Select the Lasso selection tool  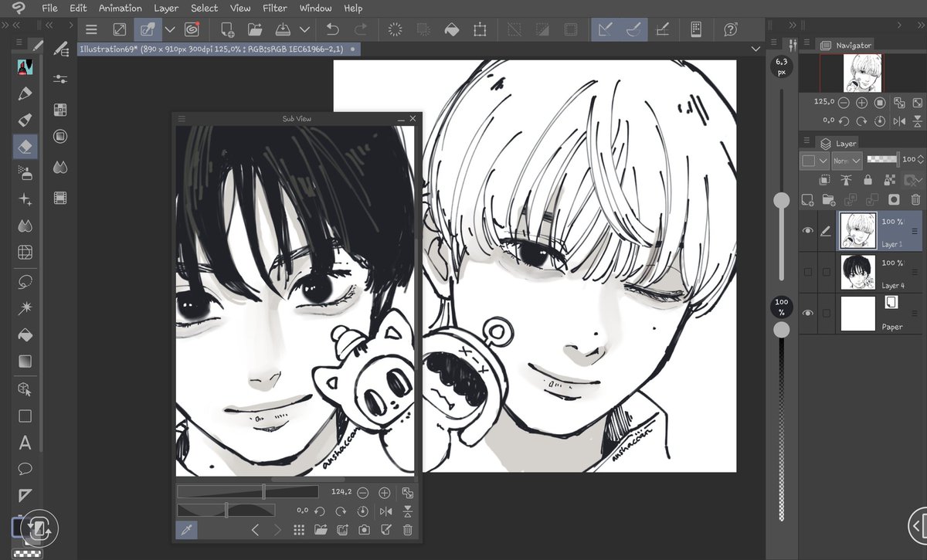[x=25, y=281]
